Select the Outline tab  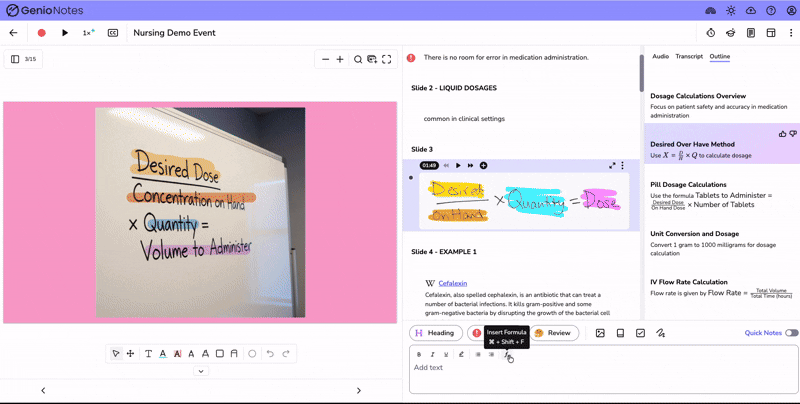[x=719, y=56]
